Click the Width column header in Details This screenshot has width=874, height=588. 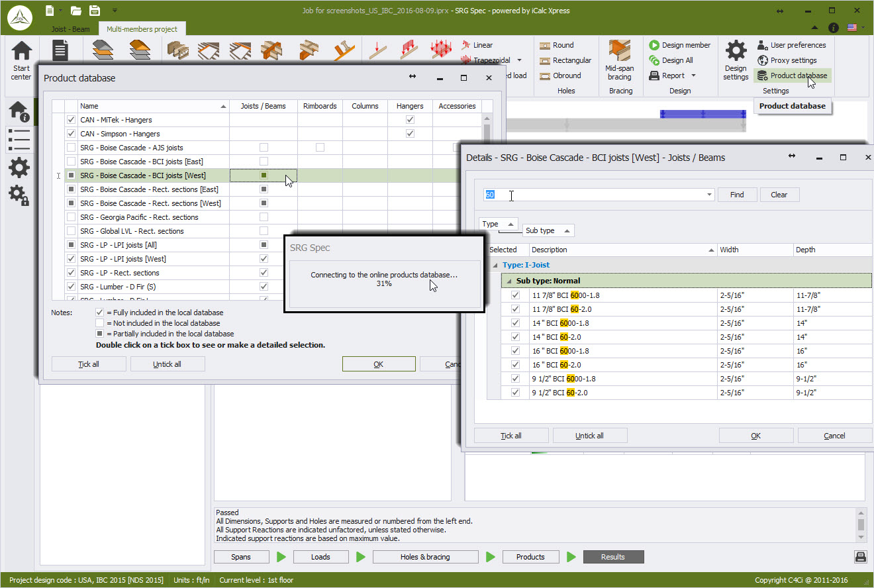point(755,250)
